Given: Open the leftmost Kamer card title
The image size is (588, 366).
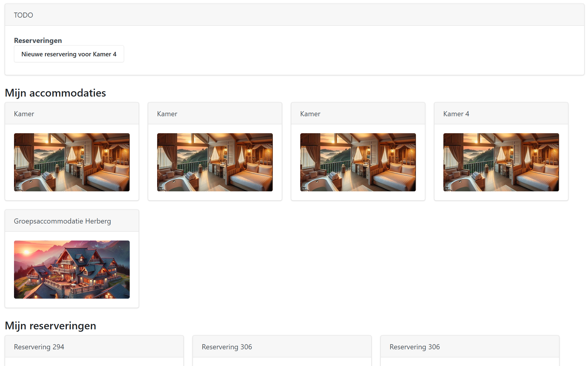Looking at the screenshot, I should tap(24, 114).
